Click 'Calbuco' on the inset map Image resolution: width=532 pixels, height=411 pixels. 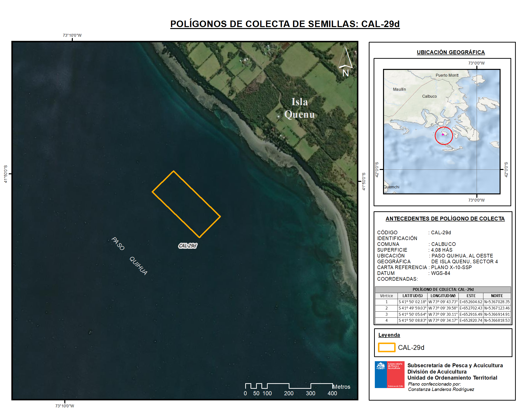click(x=429, y=96)
